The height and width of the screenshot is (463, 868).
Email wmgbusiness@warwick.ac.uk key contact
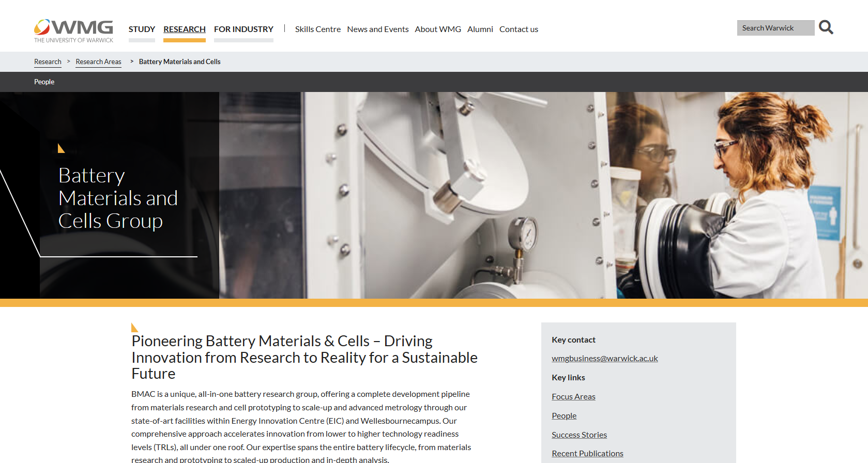pos(604,358)
